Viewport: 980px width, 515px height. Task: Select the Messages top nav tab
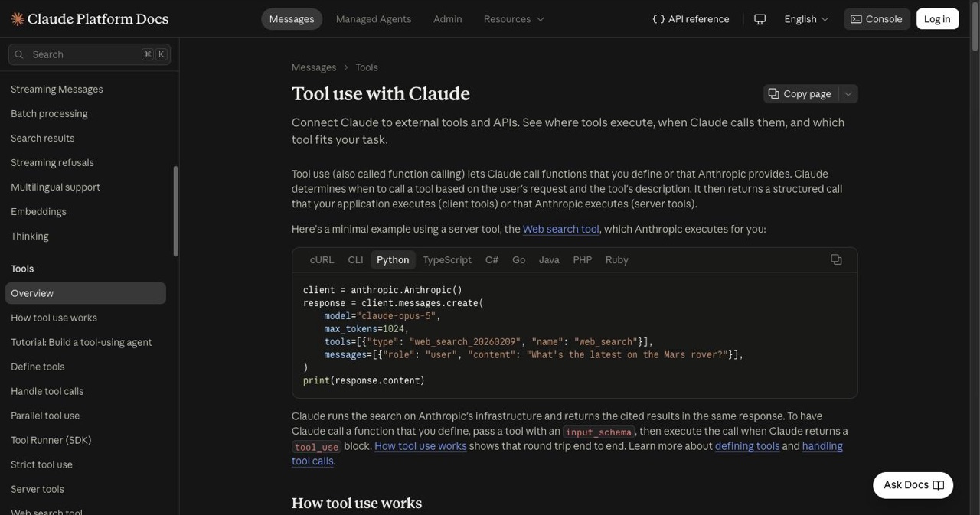point(292,19)
